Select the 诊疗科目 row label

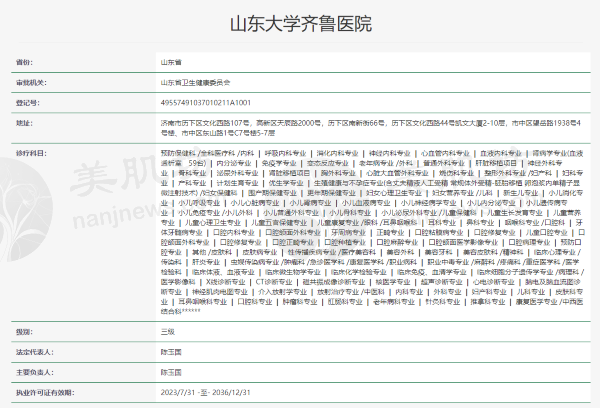point(31,153)
